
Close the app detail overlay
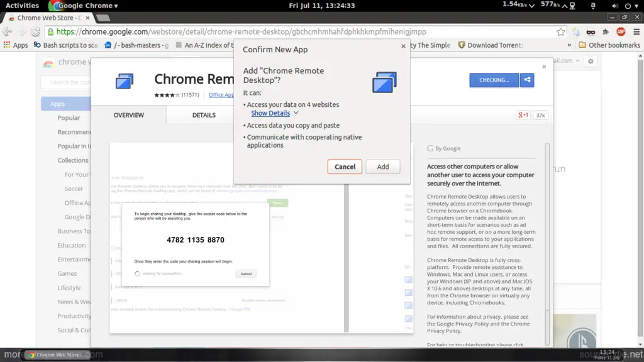click(544, 67)
